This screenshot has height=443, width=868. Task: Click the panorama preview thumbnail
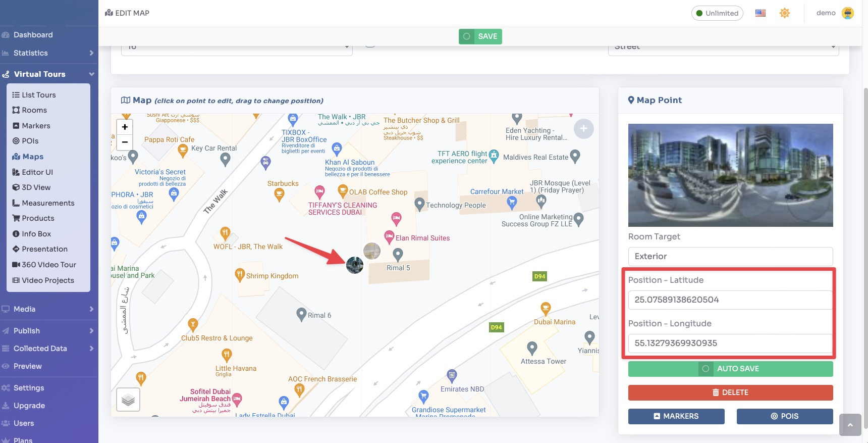730,175
